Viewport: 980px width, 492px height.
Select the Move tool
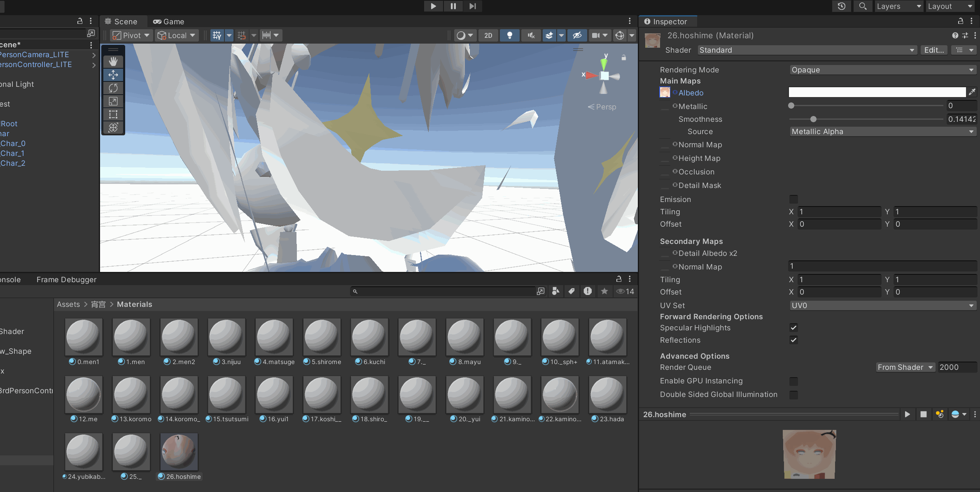[x=113, y=75]
